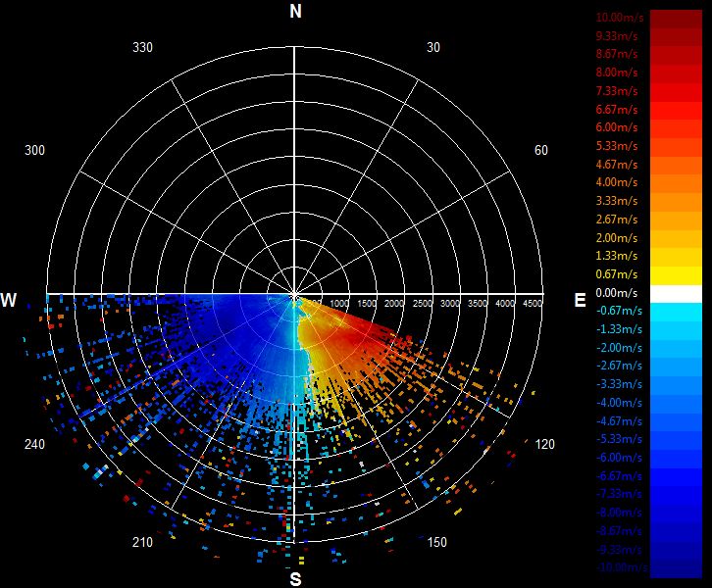
Task: Click the 1500 range ring label
Action: point(367,304)
